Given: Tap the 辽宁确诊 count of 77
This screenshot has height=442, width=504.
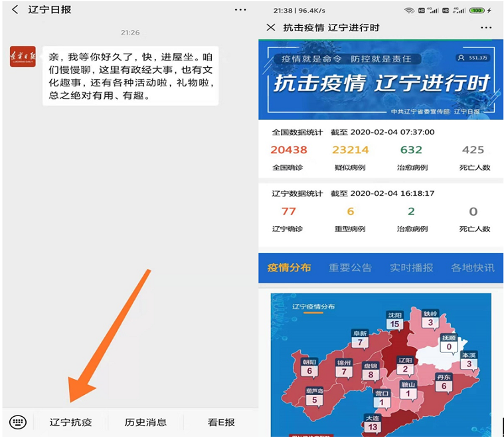Looking at the screenshot, I should point(288,212).
